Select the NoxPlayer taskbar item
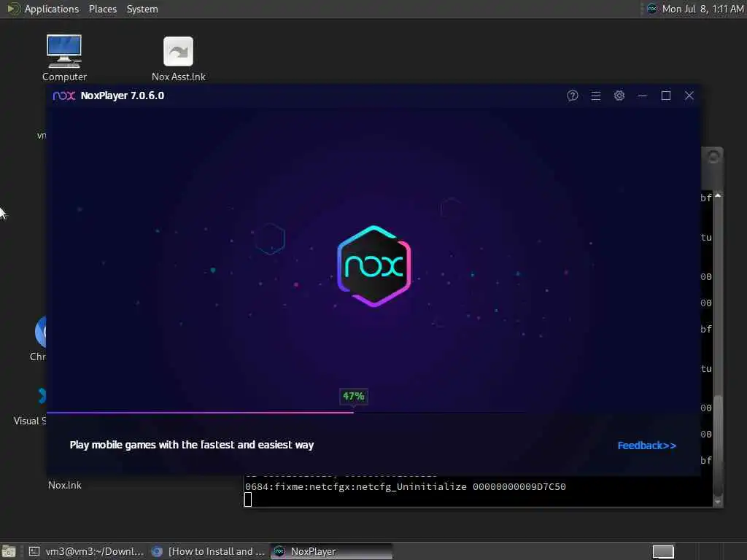 pos(332,551)
